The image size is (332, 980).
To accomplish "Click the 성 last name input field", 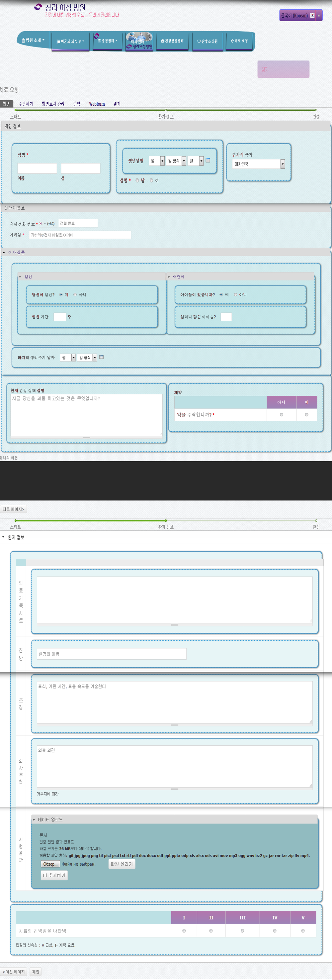I will pyautogui.click(x=81, y=168).
